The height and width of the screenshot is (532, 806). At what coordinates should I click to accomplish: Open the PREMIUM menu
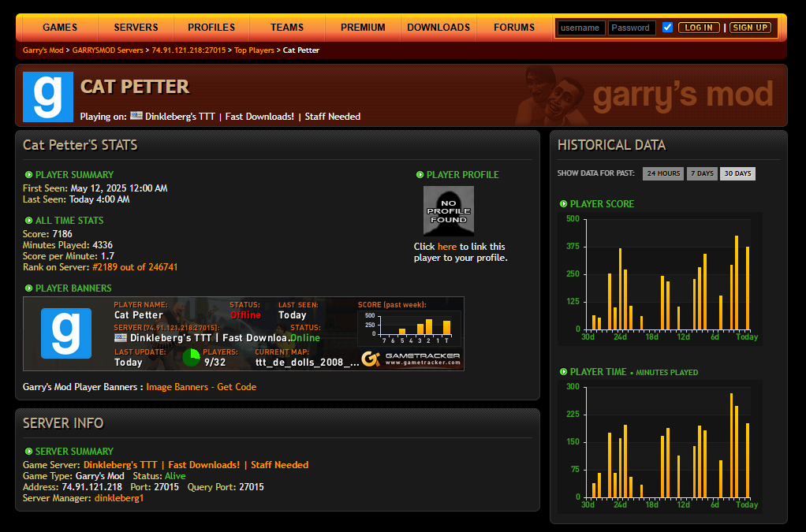tap(363, 28)
